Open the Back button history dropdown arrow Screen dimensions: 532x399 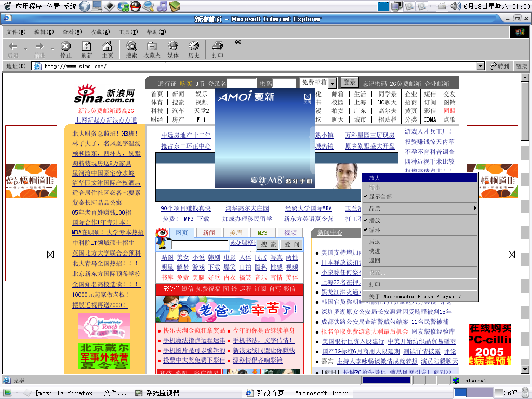[x=26, y=49]
